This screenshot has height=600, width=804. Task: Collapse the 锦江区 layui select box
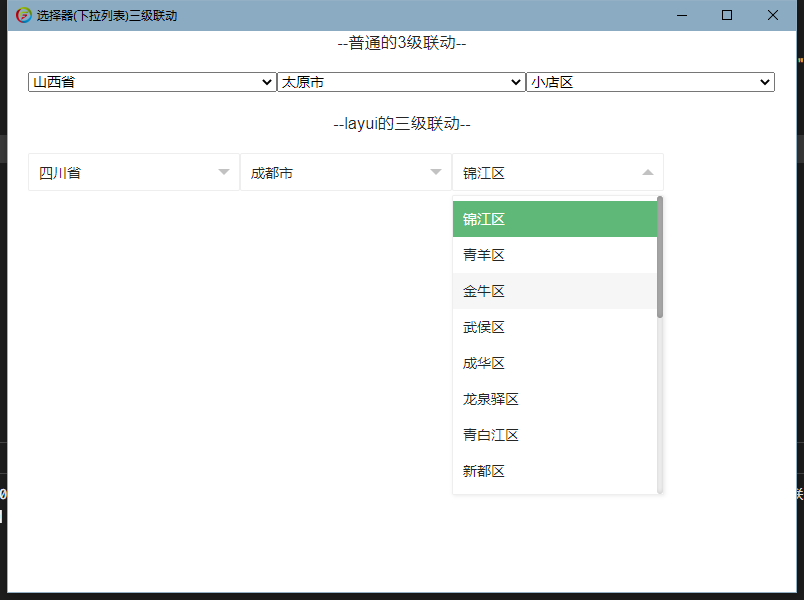pos(558,172)
